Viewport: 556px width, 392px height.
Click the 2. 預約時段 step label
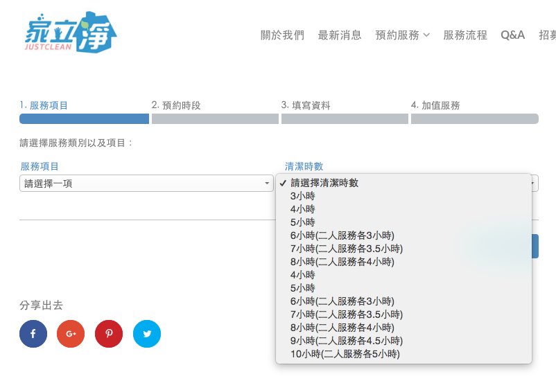click(176, 105)
